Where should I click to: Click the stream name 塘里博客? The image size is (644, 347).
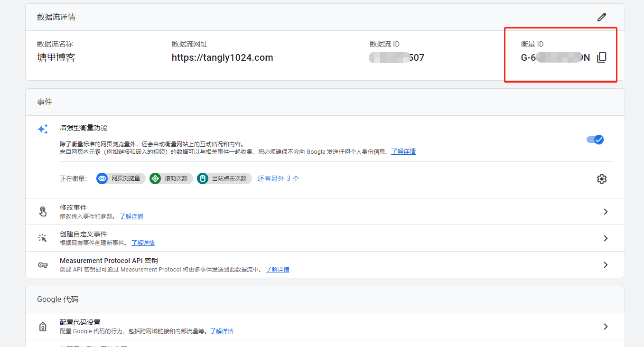(x=56, y=58)
